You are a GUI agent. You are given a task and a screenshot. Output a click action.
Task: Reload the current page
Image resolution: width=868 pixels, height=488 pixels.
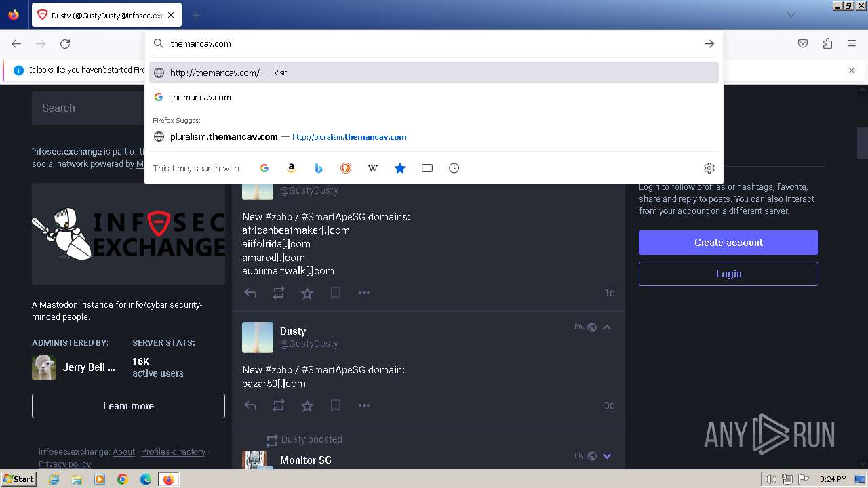click(x=65, y=43)
